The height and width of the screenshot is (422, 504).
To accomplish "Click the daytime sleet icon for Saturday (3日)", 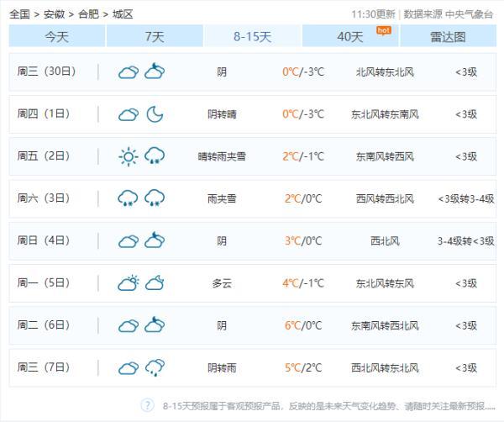I will click(x=128, y=199).
